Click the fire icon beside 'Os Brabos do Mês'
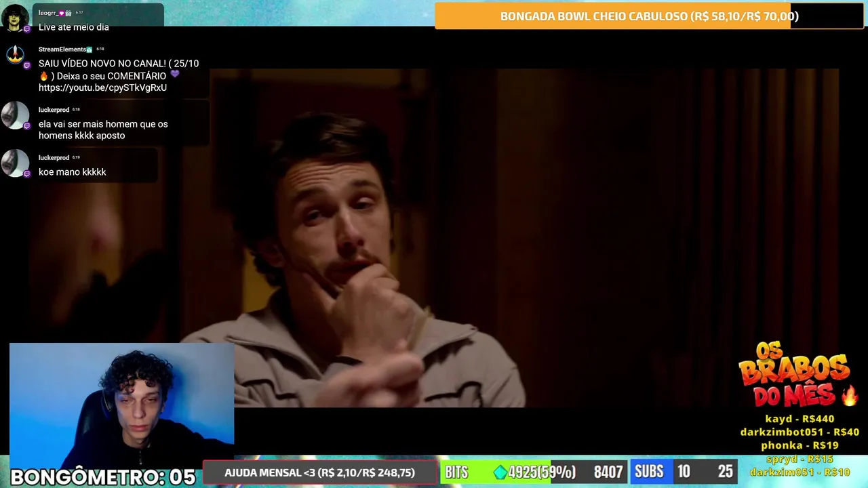The image size is (868, 488). click(849, 394)
